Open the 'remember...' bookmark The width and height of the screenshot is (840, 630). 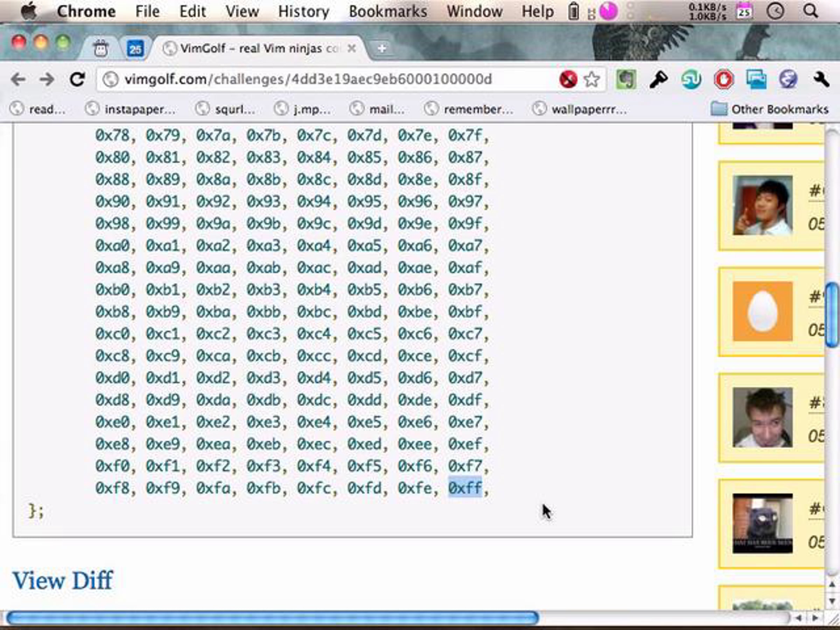[469, 109]
